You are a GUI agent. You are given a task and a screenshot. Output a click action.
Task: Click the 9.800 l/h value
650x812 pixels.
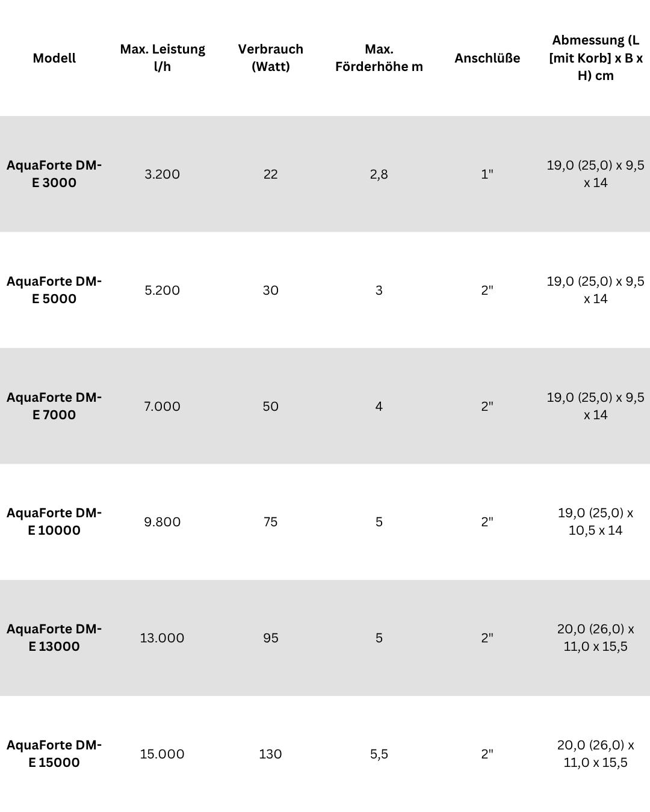pyautogui.click(x=162, y=522)
